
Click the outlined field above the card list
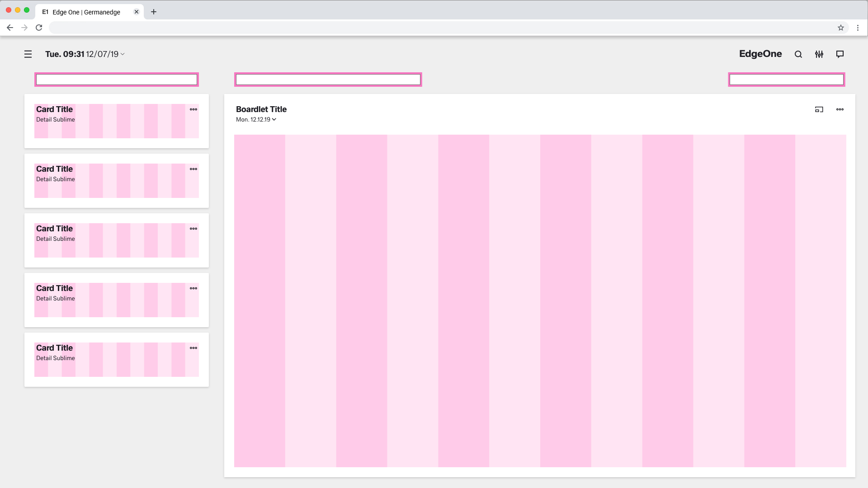[x=117, y=80]
